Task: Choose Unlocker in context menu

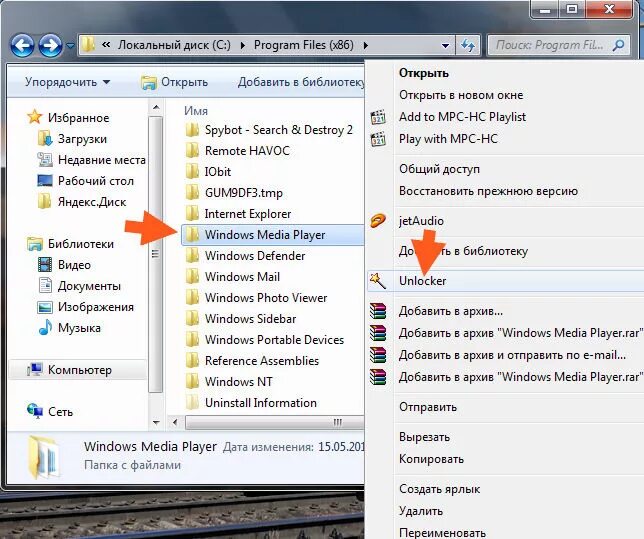Action: (x=505, y=281)
